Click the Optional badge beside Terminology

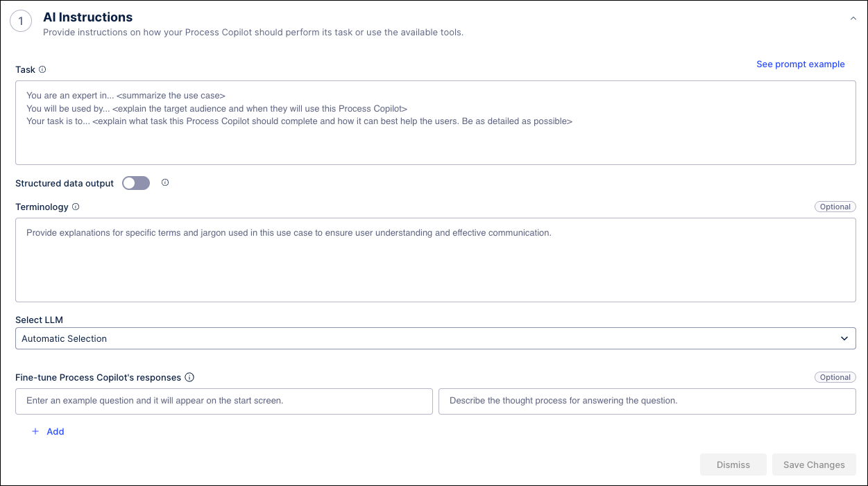click(x=835, y=206)
